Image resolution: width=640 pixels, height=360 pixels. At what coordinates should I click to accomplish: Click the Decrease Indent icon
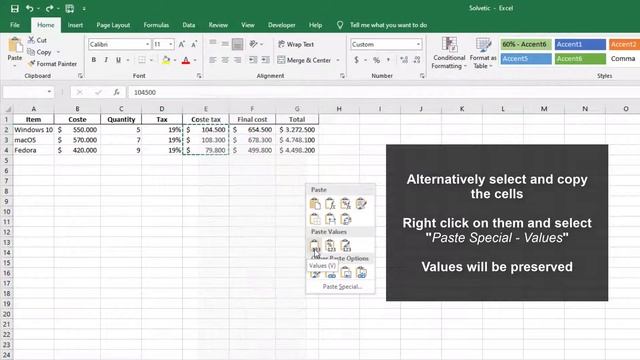coord(253,60)
